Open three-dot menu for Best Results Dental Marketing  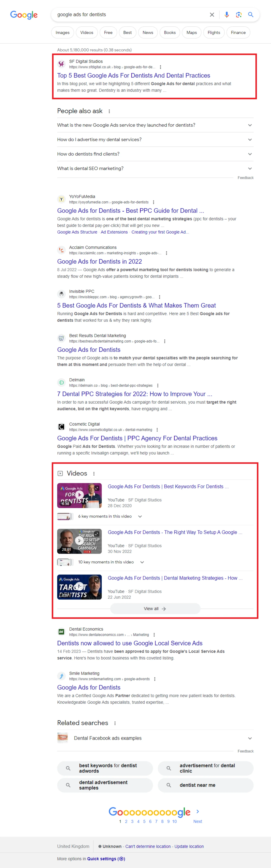(164, 341)
